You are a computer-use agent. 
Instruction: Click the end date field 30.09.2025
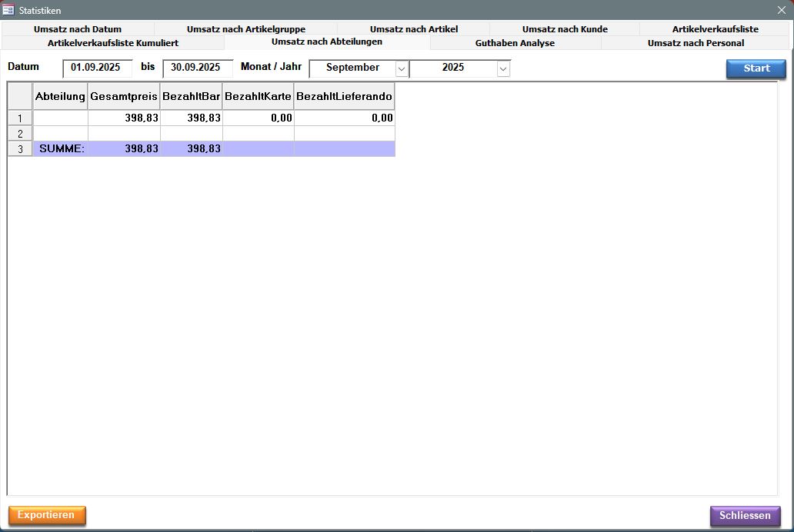pos(198,68)
